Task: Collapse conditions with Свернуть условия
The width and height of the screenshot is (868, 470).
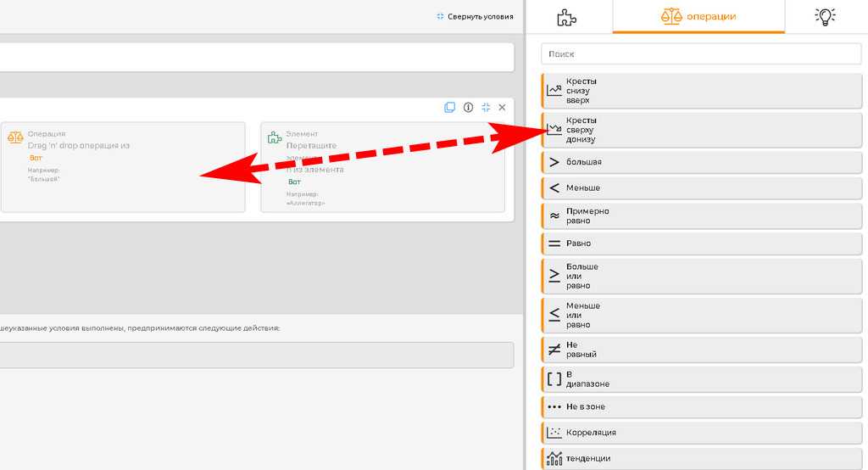Action: [x=475, y=16]
